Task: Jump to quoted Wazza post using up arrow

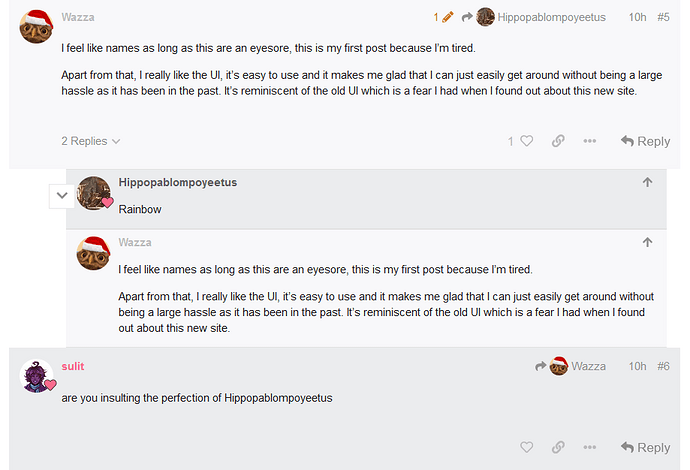Action: pyautogui.click(x=647, y=242)
